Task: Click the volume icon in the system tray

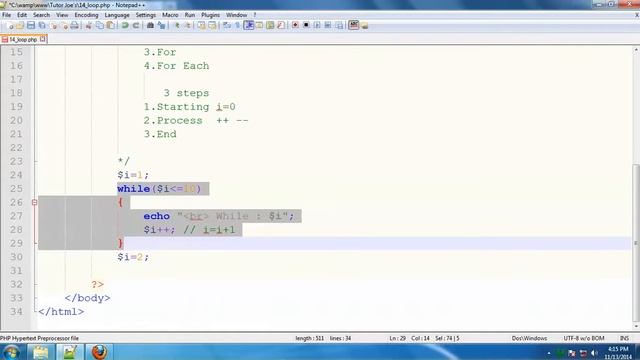Action: (594, 353)
